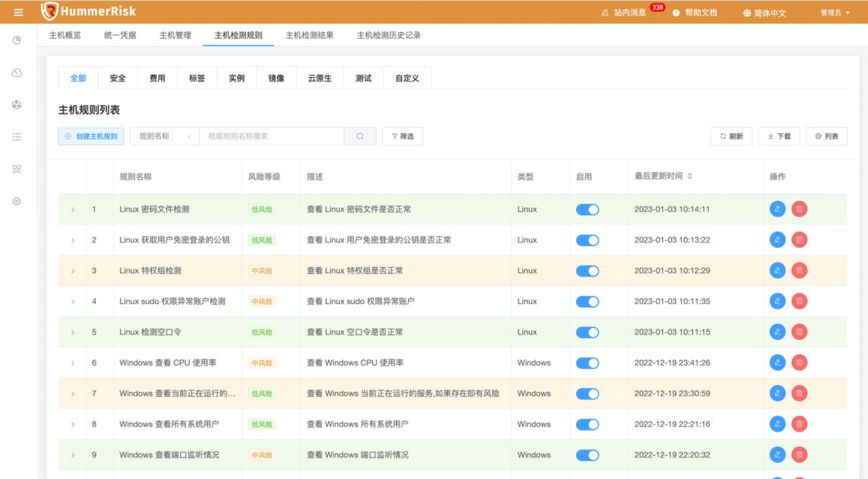Image resolution: width=868 pixels, height=479 pixels.
Task: Click the 刷新 refresh button
Action: 731,136
